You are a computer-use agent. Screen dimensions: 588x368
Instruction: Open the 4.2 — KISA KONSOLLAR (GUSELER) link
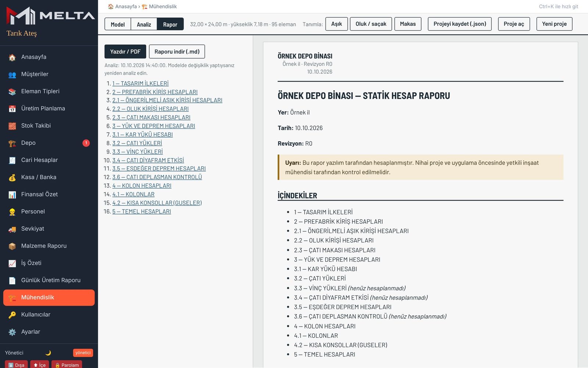point(157,203)
